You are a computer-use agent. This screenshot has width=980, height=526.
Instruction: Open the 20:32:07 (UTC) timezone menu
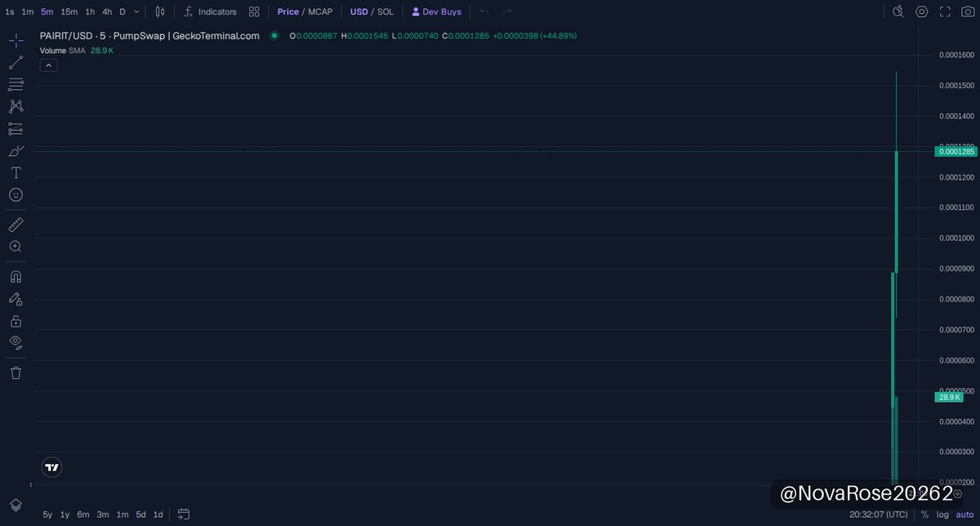[878, 515]
